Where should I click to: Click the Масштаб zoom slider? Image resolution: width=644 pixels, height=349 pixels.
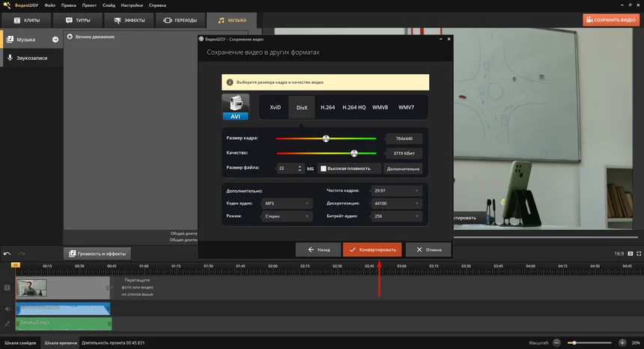pyautogui.click(x=590, y=342)
